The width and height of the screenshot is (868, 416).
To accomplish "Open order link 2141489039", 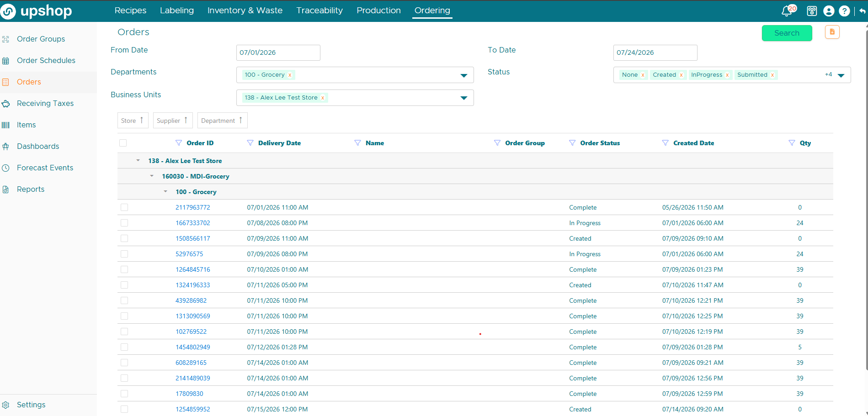I will pyautogui.click(x=193, y=378).
